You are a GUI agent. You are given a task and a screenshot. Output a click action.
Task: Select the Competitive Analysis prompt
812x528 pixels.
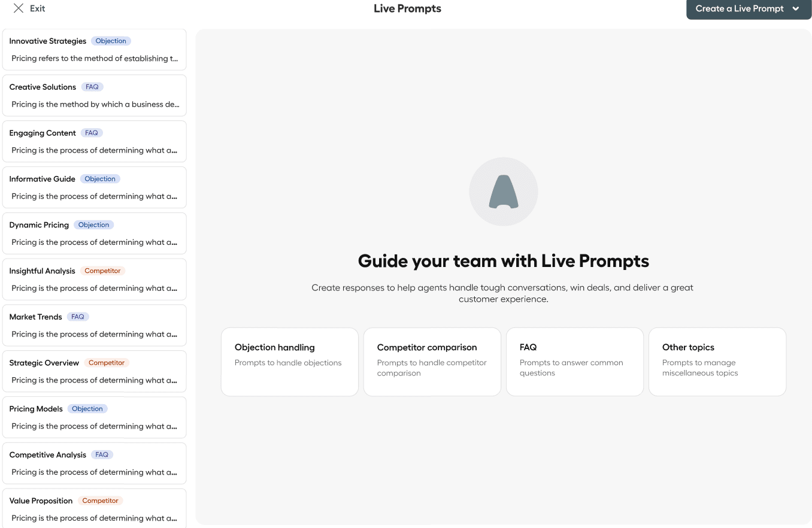(94, 464)
